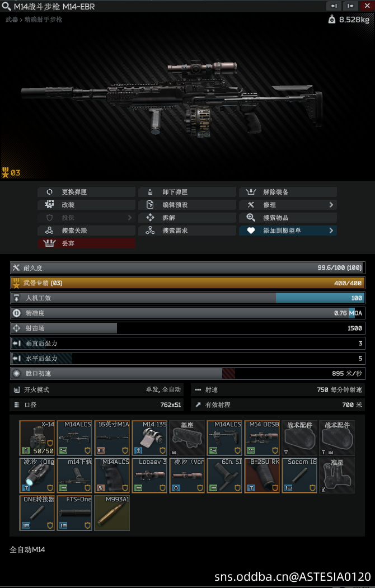The image size is (375, 588).
Task: Click the empty 准星 front sight slot
Action: tap(337, 475)
